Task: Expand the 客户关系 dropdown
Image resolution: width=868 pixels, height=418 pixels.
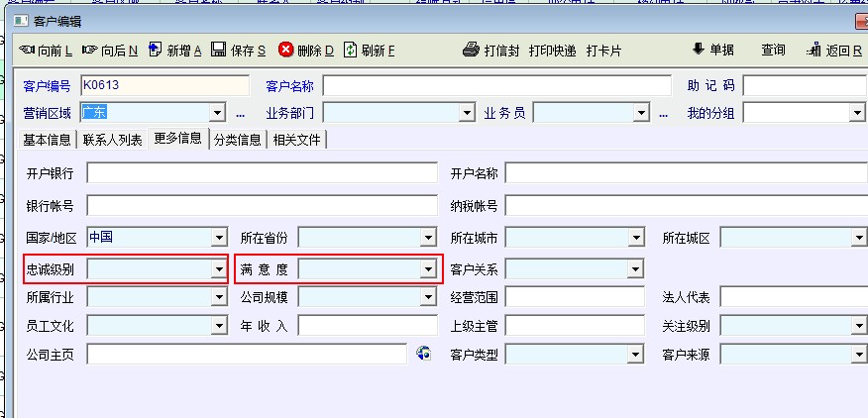Action: 634,268
